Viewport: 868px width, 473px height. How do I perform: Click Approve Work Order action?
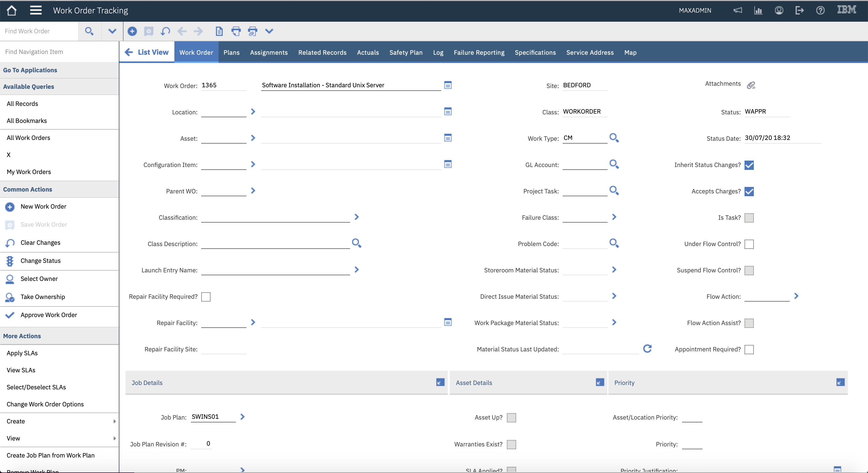(49, 315)
